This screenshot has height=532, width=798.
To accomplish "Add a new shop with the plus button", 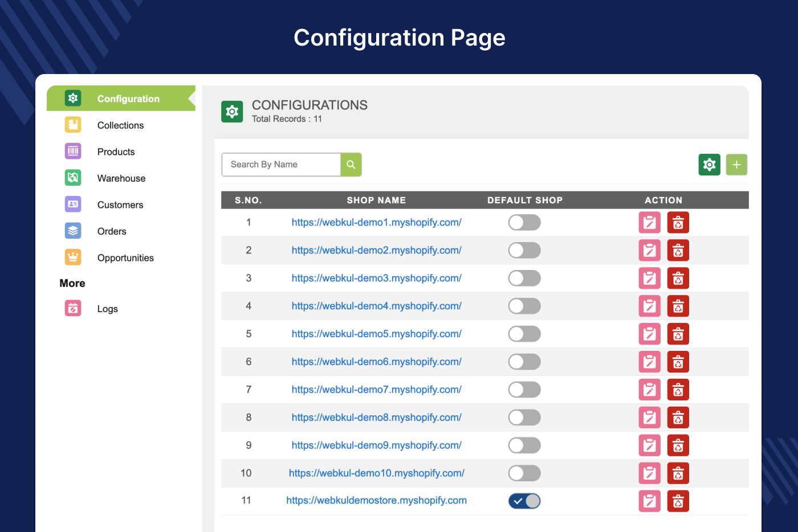I will pos(736,165).
